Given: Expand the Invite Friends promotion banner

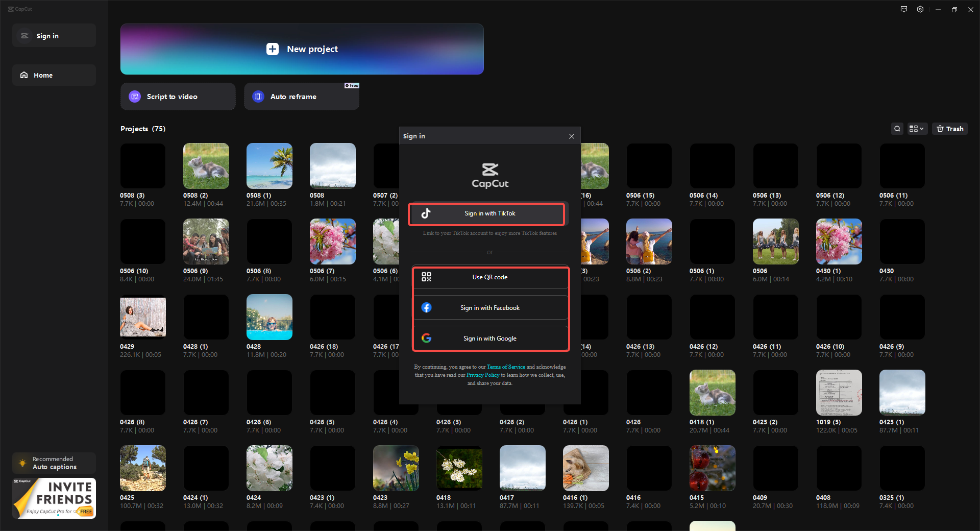Looking at the screenshot, I should tap(54, 498).
